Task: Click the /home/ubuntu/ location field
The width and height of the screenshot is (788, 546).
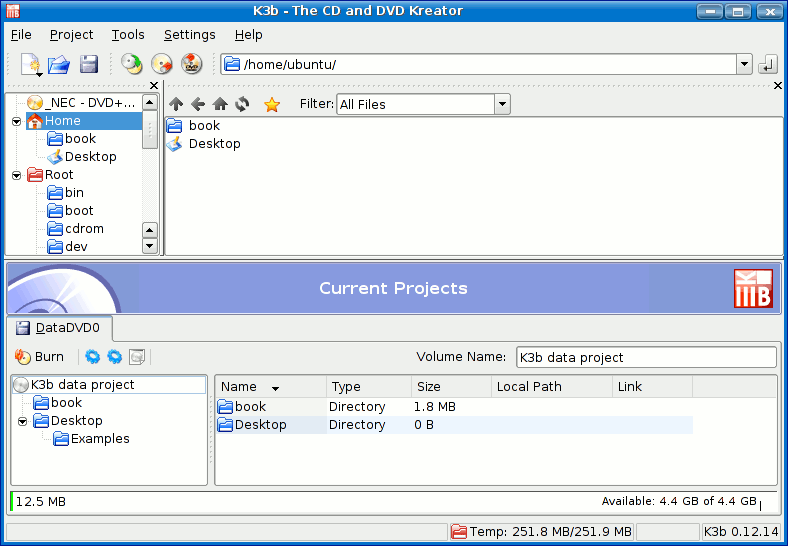Action: 480,64
